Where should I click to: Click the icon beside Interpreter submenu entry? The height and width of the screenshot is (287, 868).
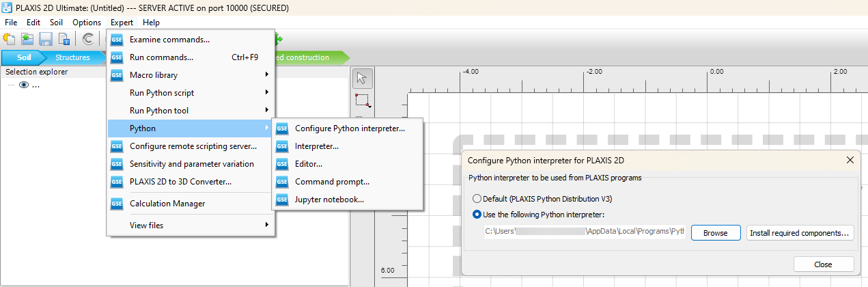282,146
